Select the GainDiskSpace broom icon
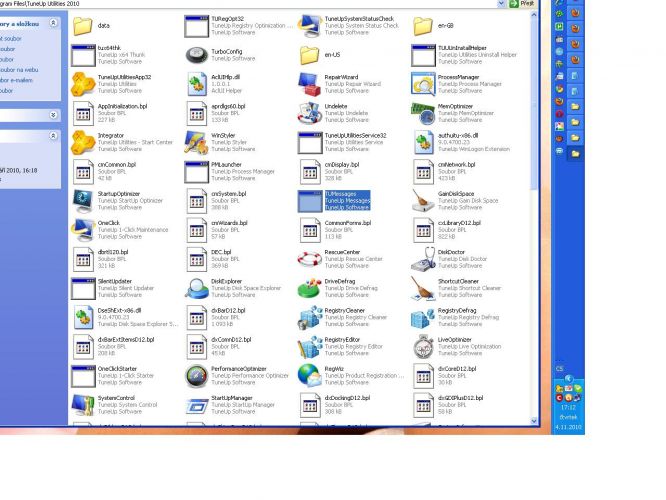 423,201
